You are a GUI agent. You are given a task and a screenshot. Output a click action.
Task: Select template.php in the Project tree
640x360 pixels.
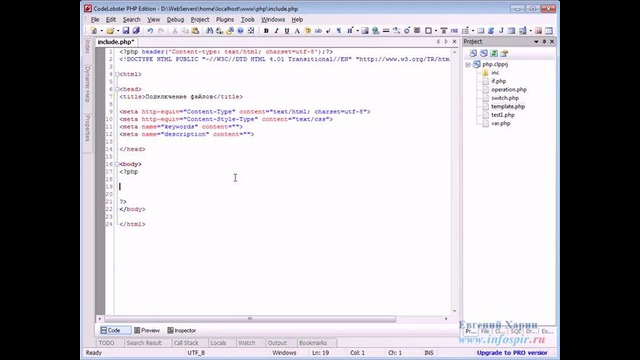click(508, 107)
